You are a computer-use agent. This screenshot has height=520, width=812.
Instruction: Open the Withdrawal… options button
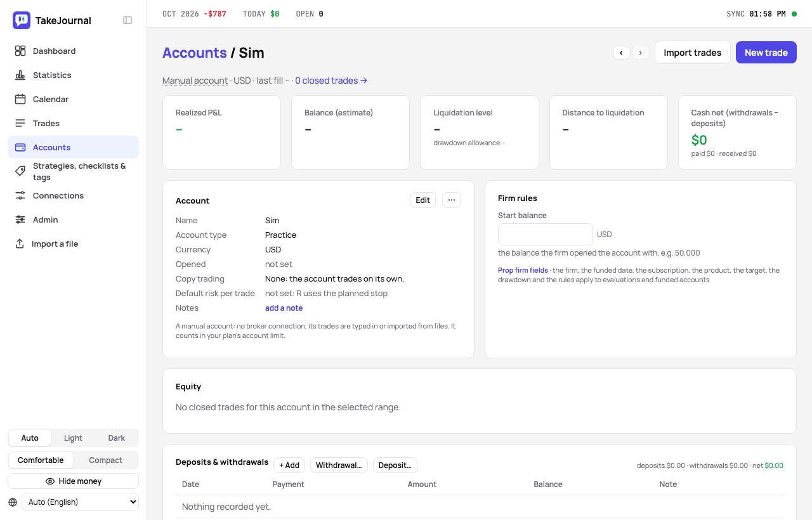[x=339, y=465]
